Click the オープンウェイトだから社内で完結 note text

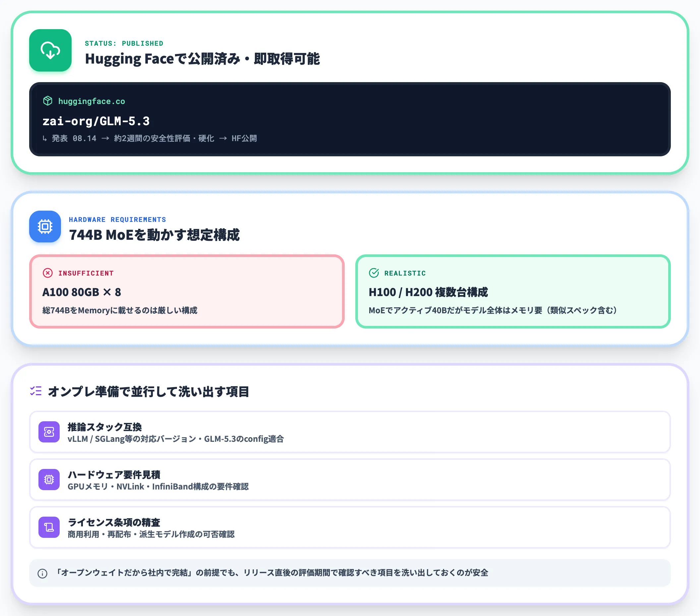(272, 573)
